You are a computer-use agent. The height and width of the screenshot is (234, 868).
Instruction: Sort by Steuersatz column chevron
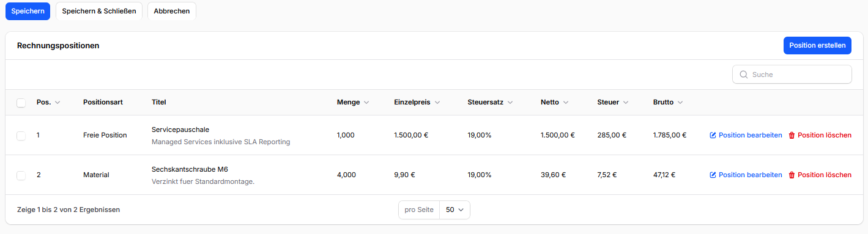[x=510, y=103]
